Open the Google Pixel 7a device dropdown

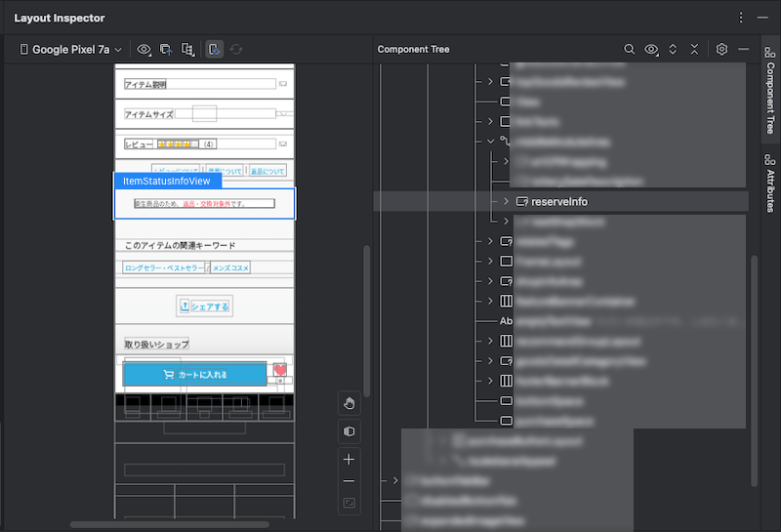click(70, 50)
